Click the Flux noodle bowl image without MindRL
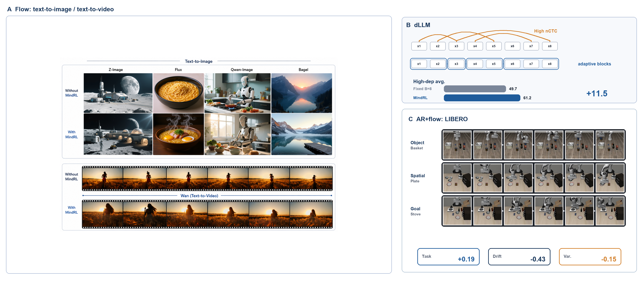The height and width of the screenshot is (290, 644). [x=178, y=93]
